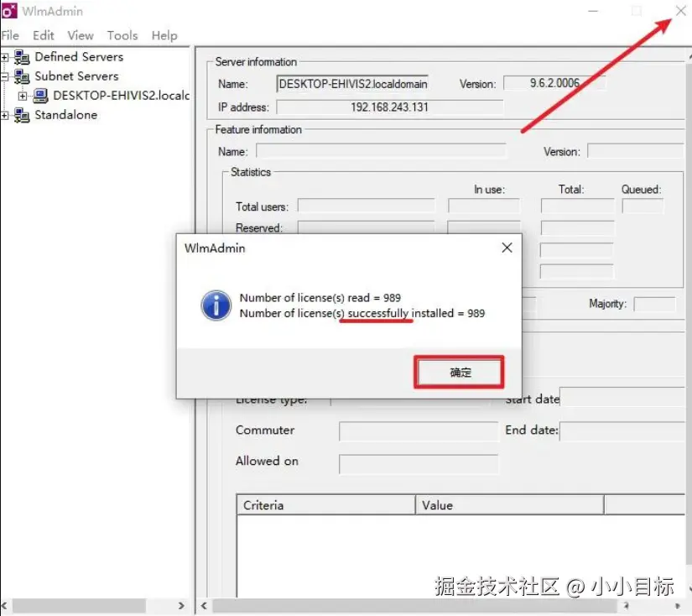
Task: Click the tree pane horizontal scrollbar thumb
Action: (79, 605)
